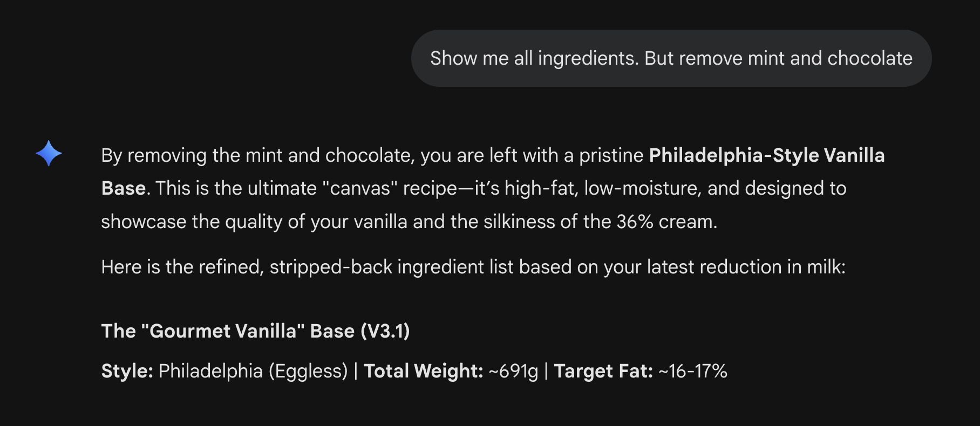Click the "~691g" weight value
Screen dimensions: 980x426
(513, 371)
